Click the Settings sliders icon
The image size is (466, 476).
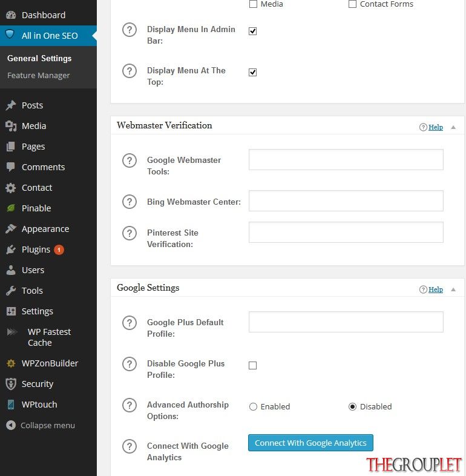coord(11,311)
